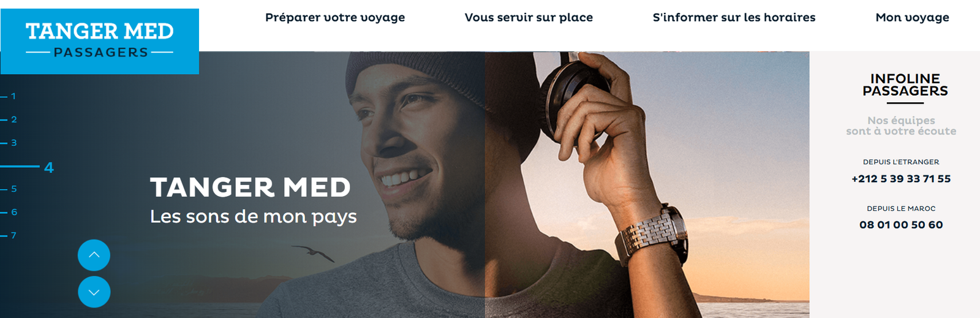
Task: Select the active slide 4 marker
Action: [27, 167]
